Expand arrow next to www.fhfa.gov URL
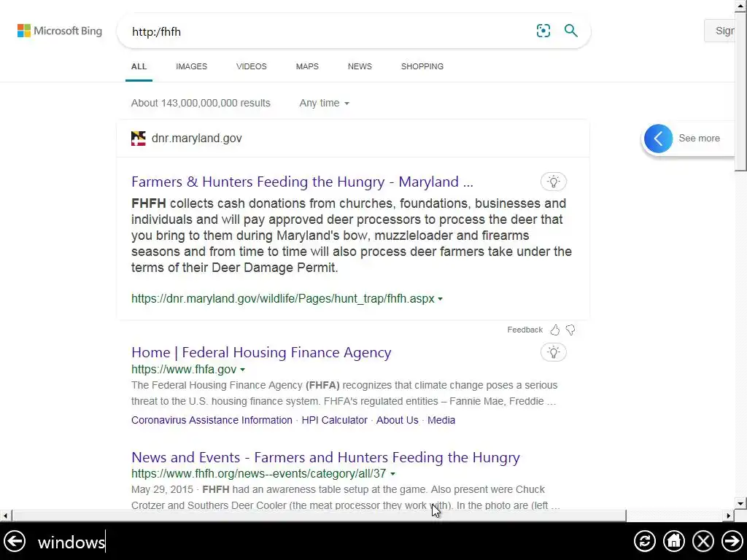This screenshot has width=747, height=560. click(x=242, y=370)
